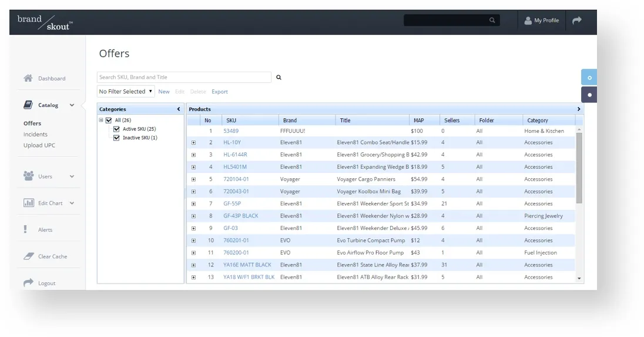644x337 pixels.
Task: Expand the Edit Chart menu chevron
Action: coord(72,203)
